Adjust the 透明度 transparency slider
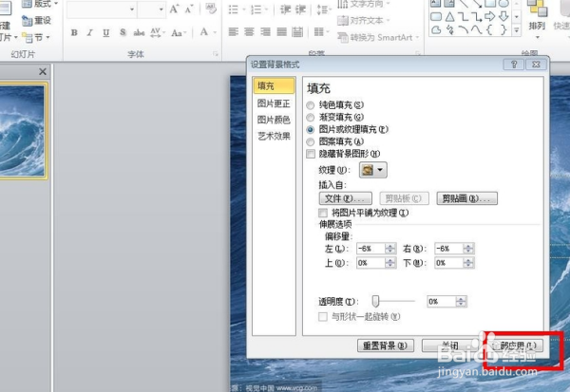Viewport: 570px width, 392px height. (376, 301)
